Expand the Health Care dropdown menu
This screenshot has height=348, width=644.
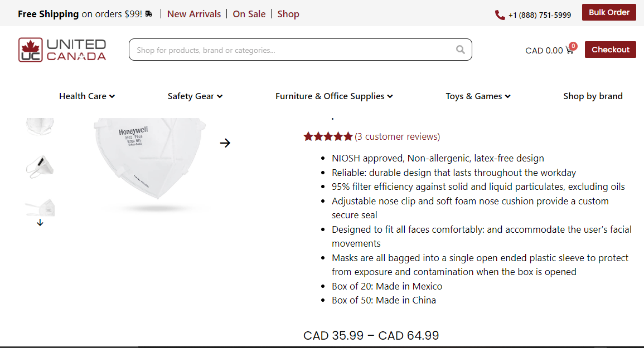pos(86,96)
